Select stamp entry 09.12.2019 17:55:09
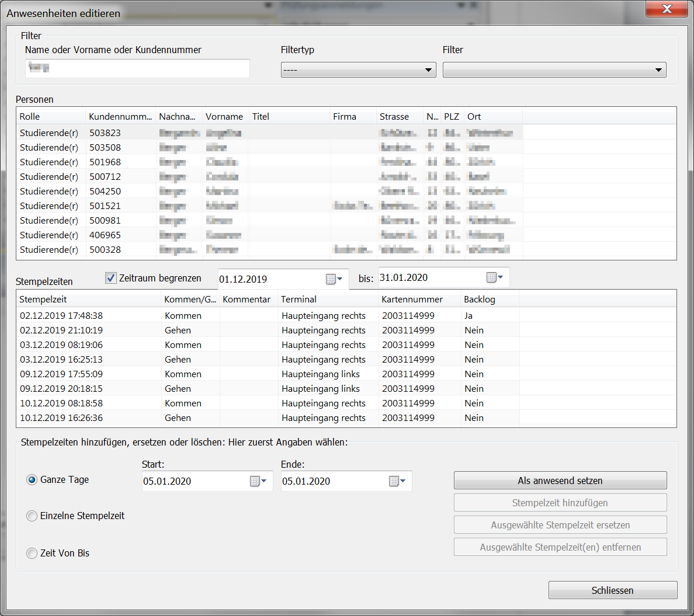This screenshot has width=694, height=616. [x=61, y=374]
